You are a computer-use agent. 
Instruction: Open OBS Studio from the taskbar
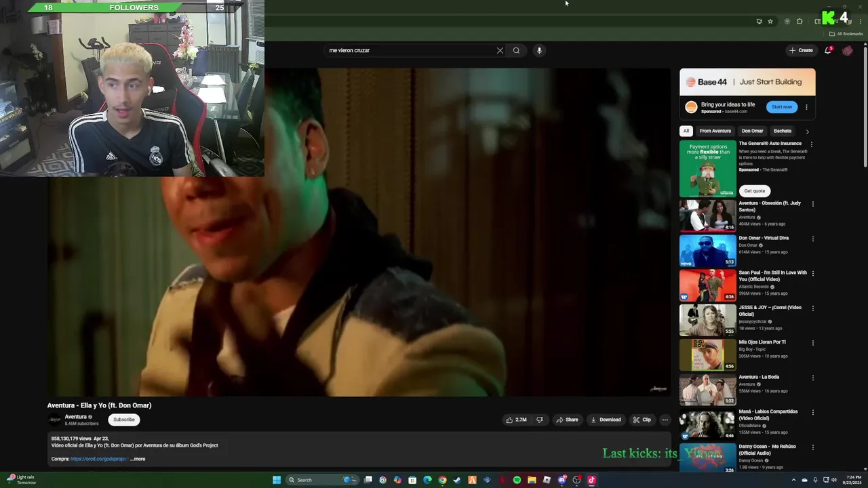[x=576, y=480]
